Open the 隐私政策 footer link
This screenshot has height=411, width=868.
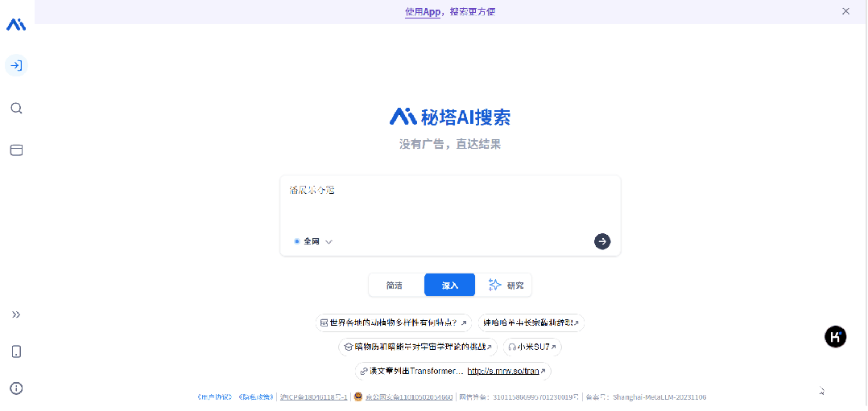[x=256, y=397]
